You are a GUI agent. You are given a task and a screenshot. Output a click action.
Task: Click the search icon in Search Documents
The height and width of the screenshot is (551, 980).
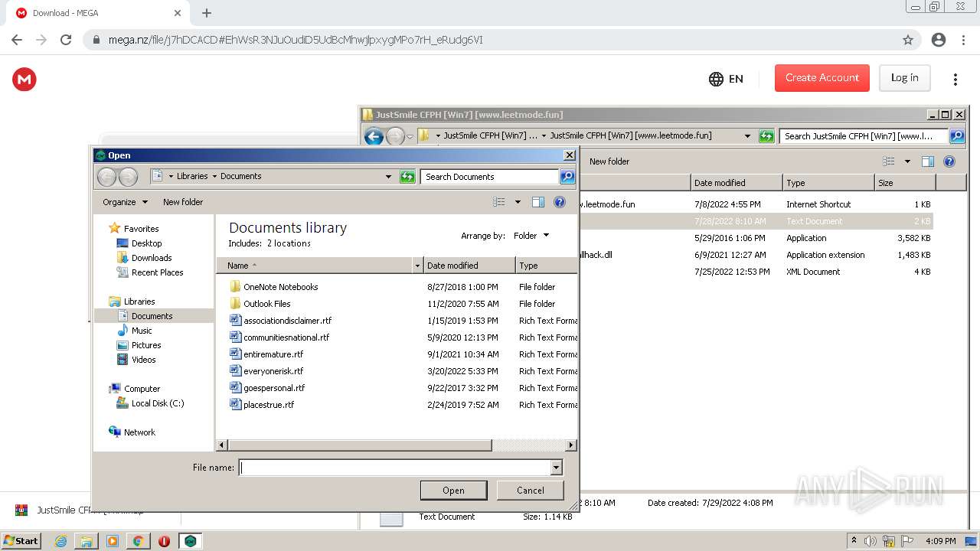[x=567, y=177]
